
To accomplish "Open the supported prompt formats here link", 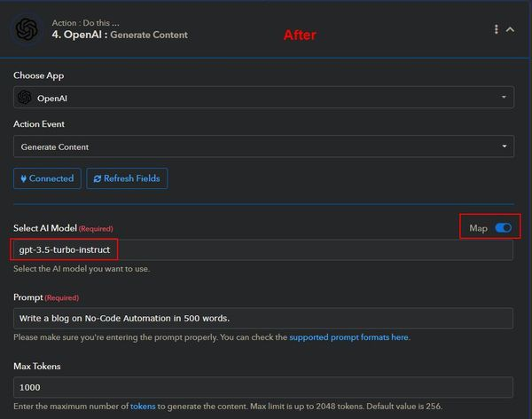I will (348, 337).
